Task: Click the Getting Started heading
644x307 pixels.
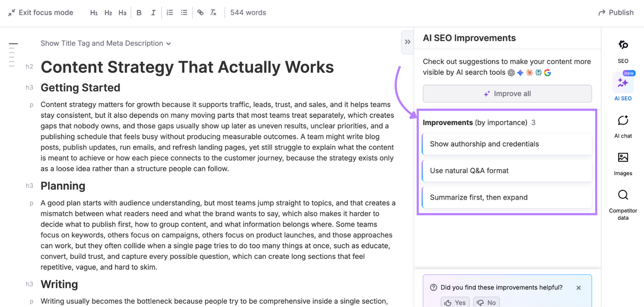Action: [80, 87]
